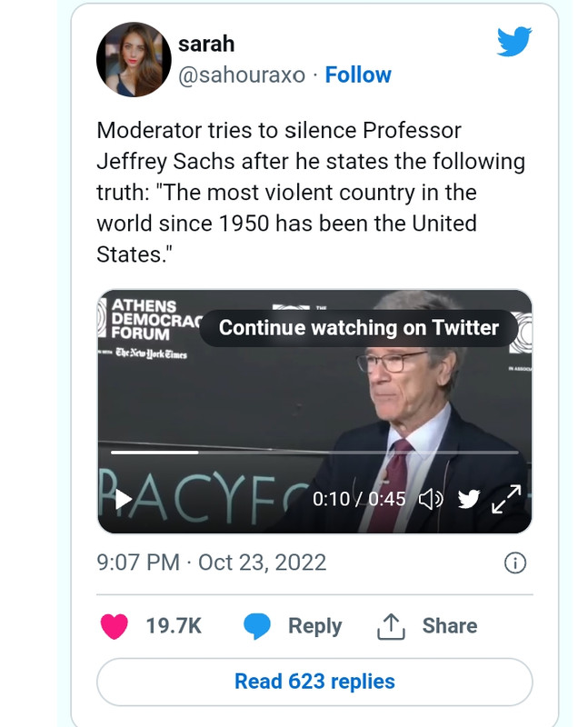Click the Share upload icon
Screen dimensions: 588x727
click(389, 626)
